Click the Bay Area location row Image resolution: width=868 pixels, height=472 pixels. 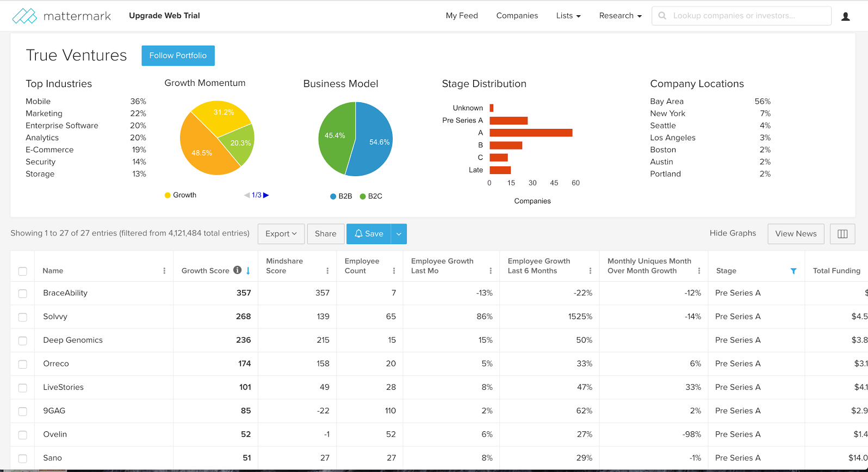(710, 102)
